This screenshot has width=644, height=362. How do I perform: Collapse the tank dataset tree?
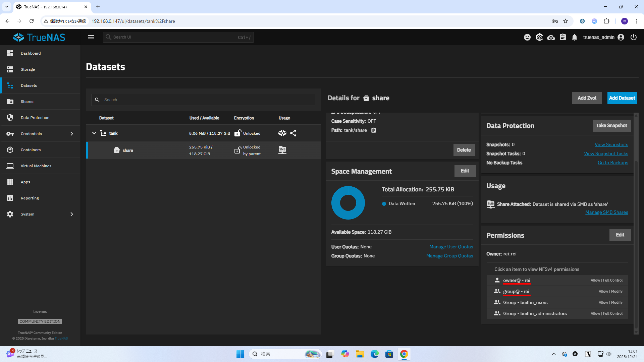click(94, 133)
